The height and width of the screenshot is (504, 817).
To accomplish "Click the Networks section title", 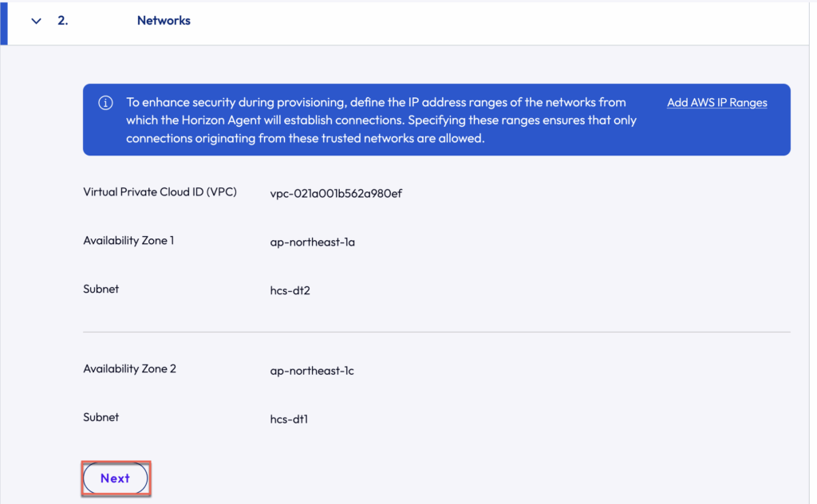I will pyautogui.click(x=164, y=21).
